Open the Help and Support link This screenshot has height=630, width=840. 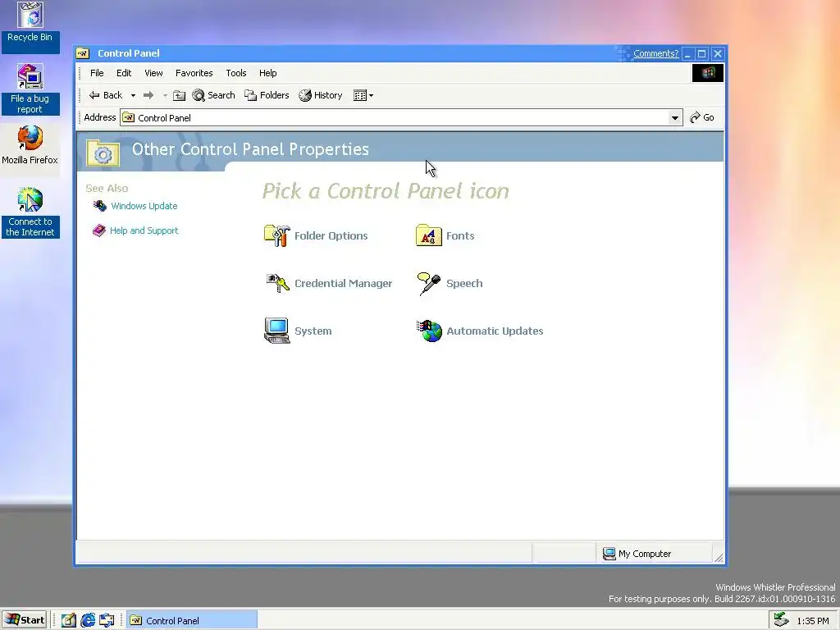coord(144,231)
